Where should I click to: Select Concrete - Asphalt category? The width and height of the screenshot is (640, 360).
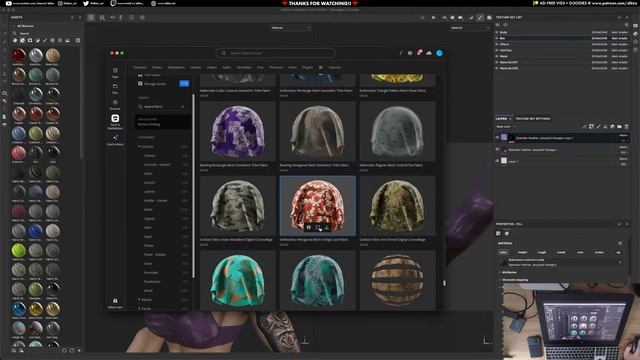click(x=157, y=164)
